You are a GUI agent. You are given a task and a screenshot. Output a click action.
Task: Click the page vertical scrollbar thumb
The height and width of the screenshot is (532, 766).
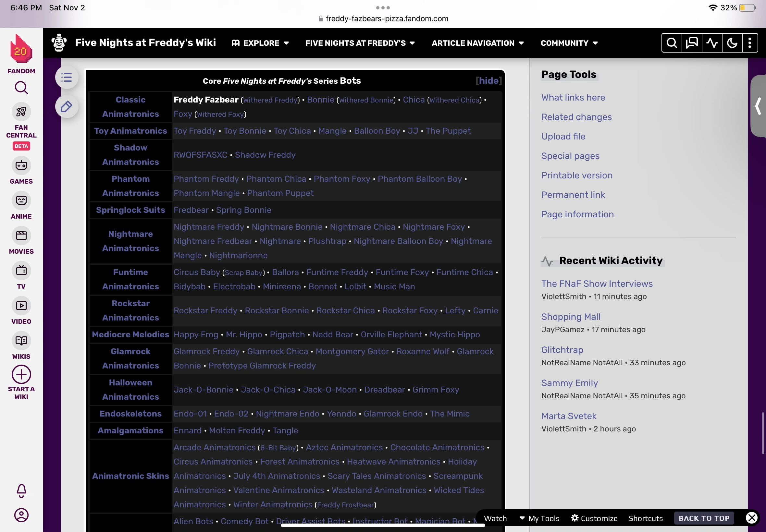point(762,433)
